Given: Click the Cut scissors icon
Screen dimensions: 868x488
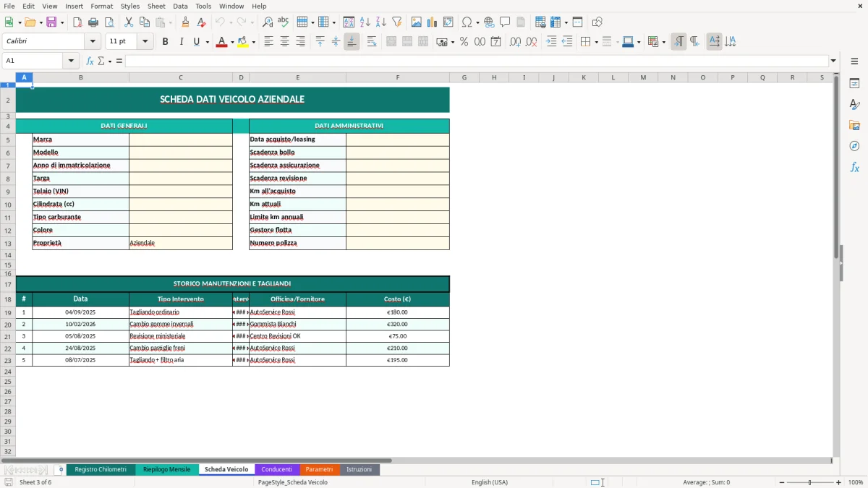Looking at the screenshot, I should pyautogui.click(x=129, y=22).
